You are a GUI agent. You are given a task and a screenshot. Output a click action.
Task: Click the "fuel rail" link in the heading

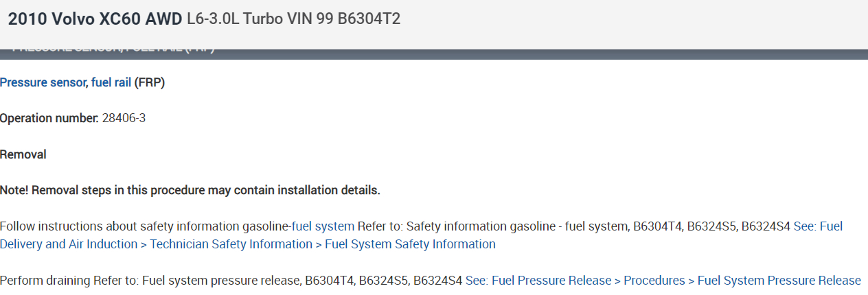[x=111, y=83]
